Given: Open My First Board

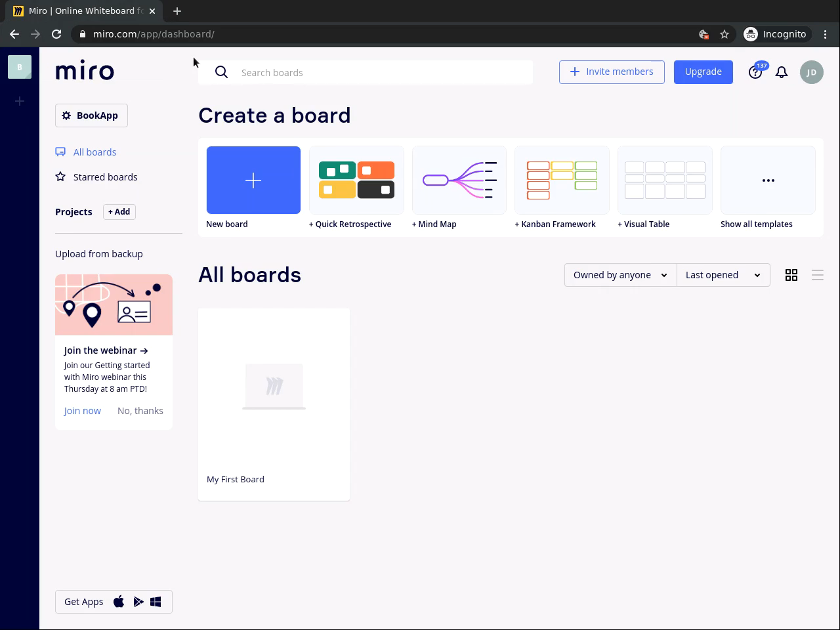Looking at the screenshot, I should tap(274, 404).
